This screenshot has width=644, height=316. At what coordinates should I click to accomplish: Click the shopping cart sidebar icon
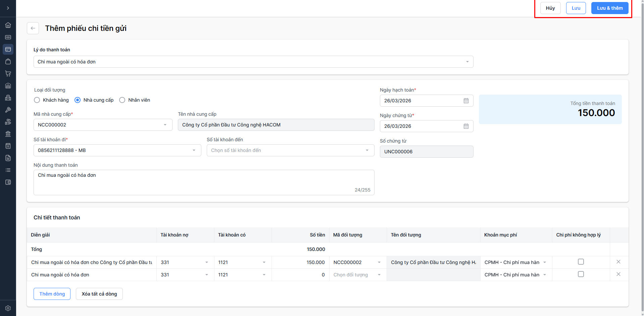[x=8, y=73]
